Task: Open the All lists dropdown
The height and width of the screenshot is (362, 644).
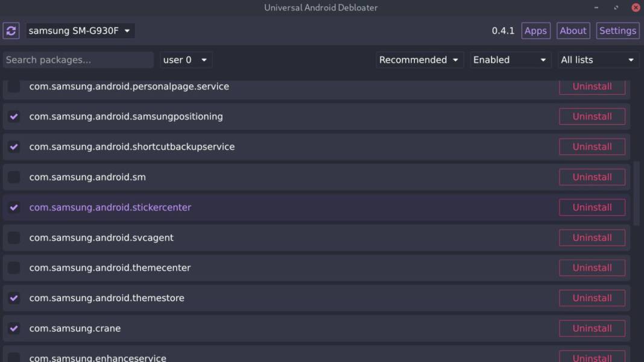Action: click(x=596, y=60)
